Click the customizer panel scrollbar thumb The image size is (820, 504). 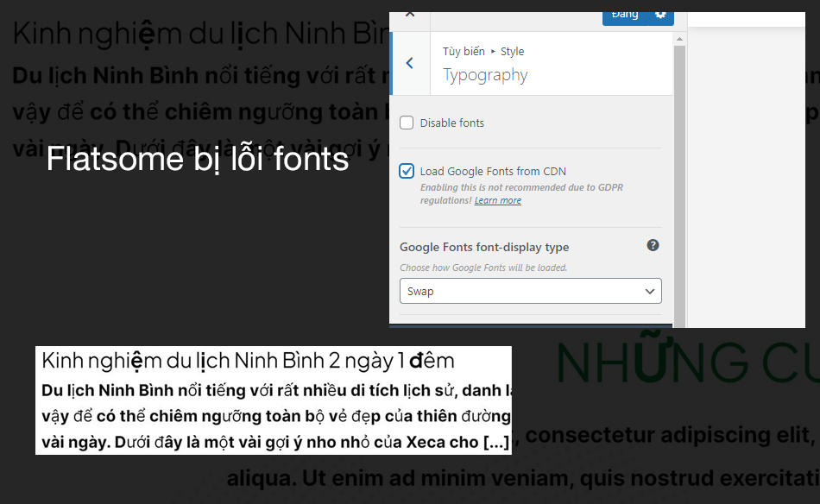[679, 186]
